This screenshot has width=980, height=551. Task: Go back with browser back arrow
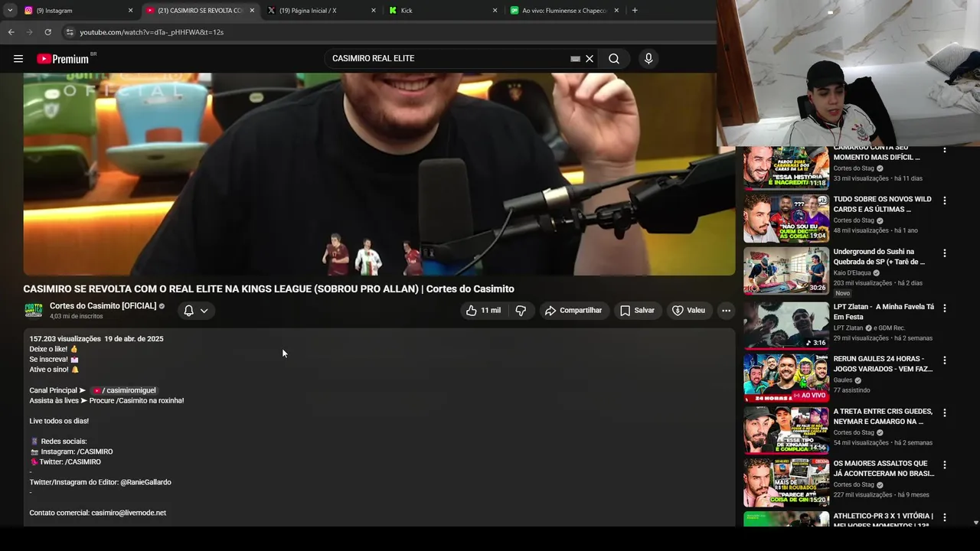coord(11,32)
